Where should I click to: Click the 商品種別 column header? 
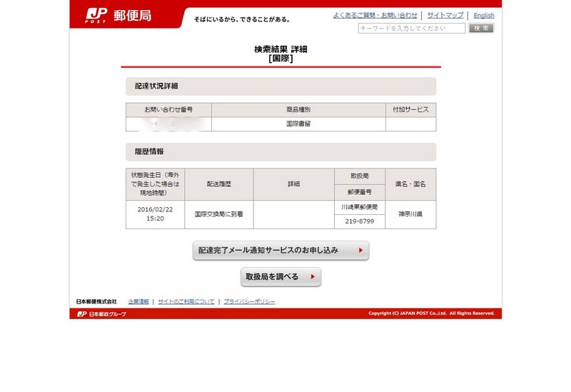[298, 110]
